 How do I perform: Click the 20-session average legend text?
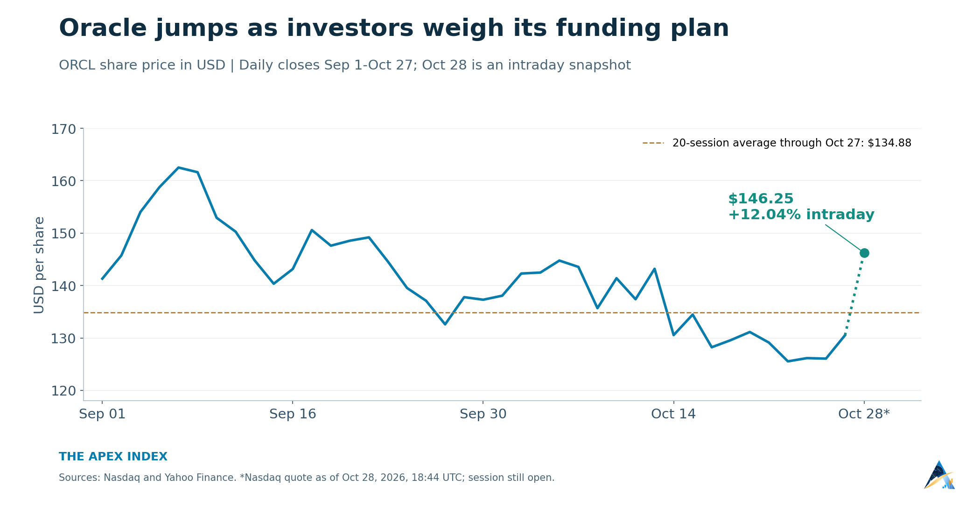pos(792,143)
